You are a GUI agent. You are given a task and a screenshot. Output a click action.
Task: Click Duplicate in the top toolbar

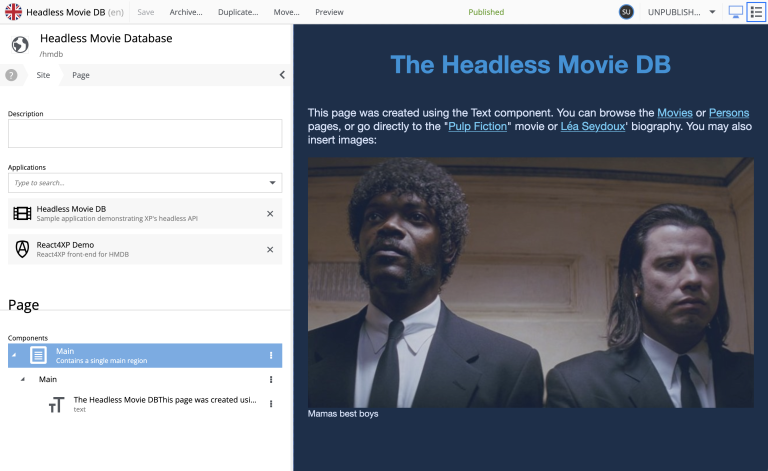pyautogui.click(x=237, y=12)
